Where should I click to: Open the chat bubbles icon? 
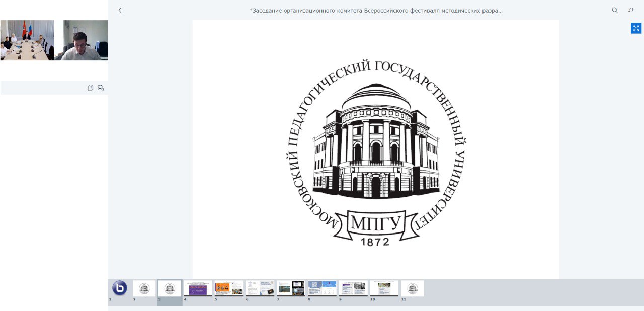coord(101,88)
